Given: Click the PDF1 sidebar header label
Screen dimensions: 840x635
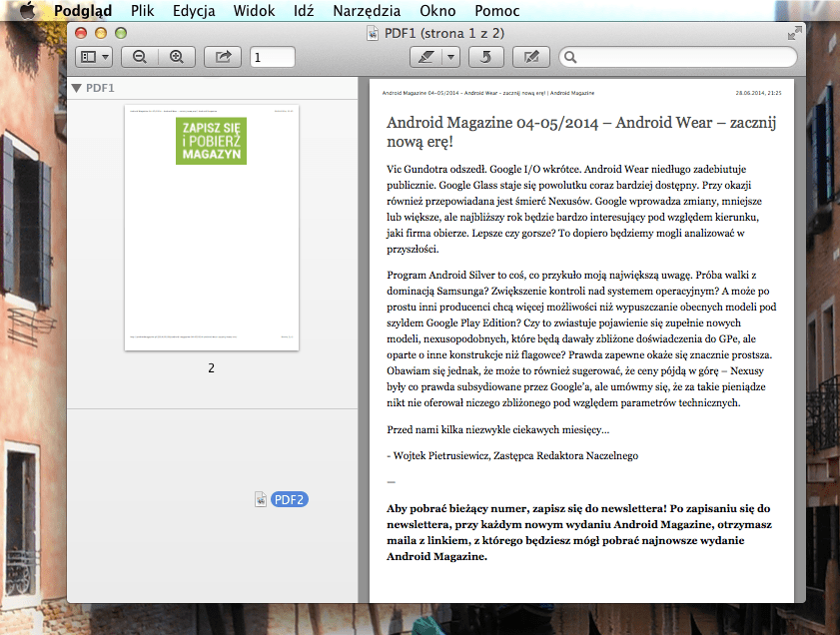Looking at the screenshot, I should point(100,88).
